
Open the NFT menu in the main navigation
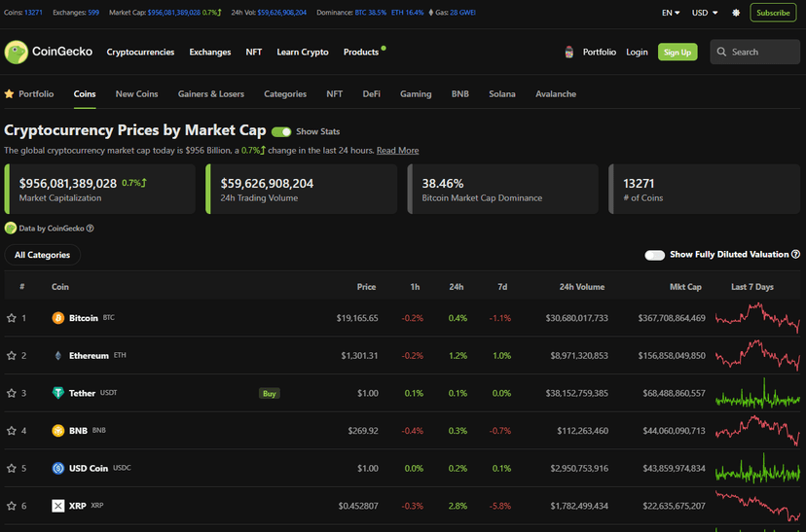tap(253, 52)
